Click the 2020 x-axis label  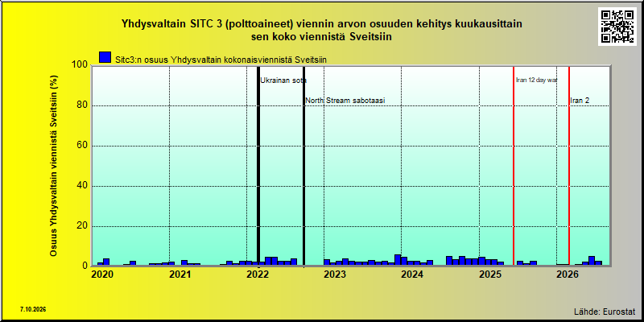coord(102,274)
